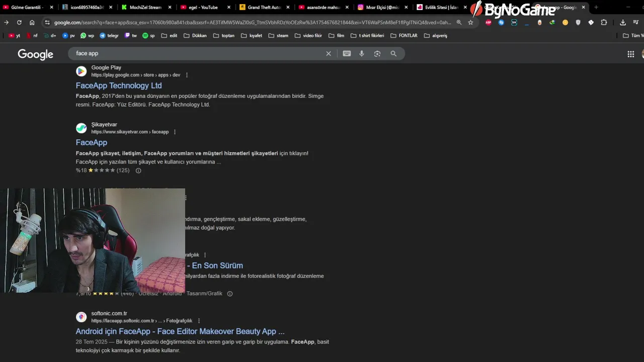Submit search with magnifier icon
644x362 pixels.
pos(393,54)
